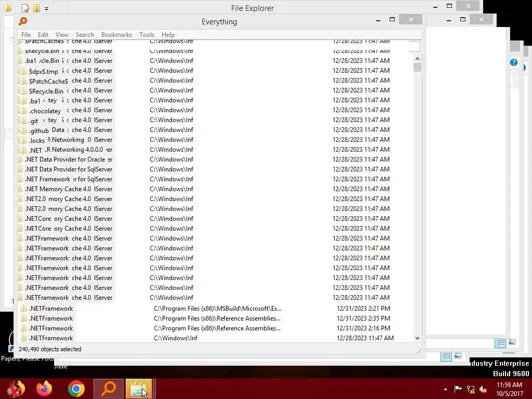Open the Start button on the taskbar
The image size is (532, 399).
click(x=16, y=389)
